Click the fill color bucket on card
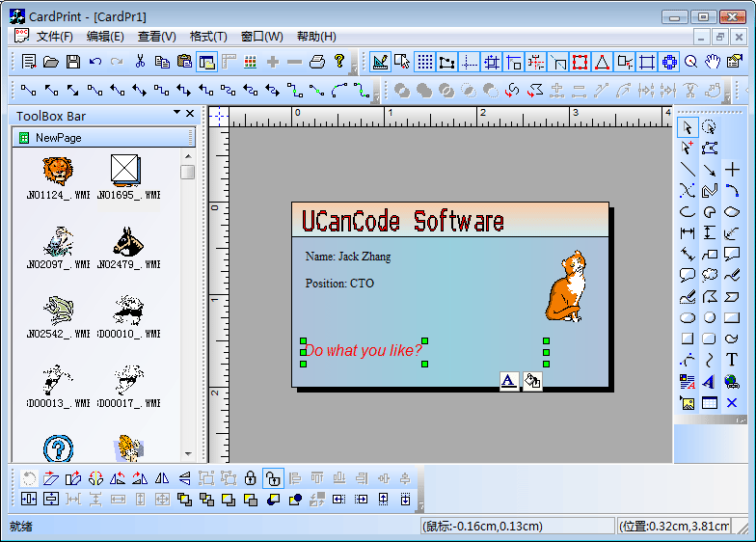Screen dimensions: 756x542 point(532,381)
